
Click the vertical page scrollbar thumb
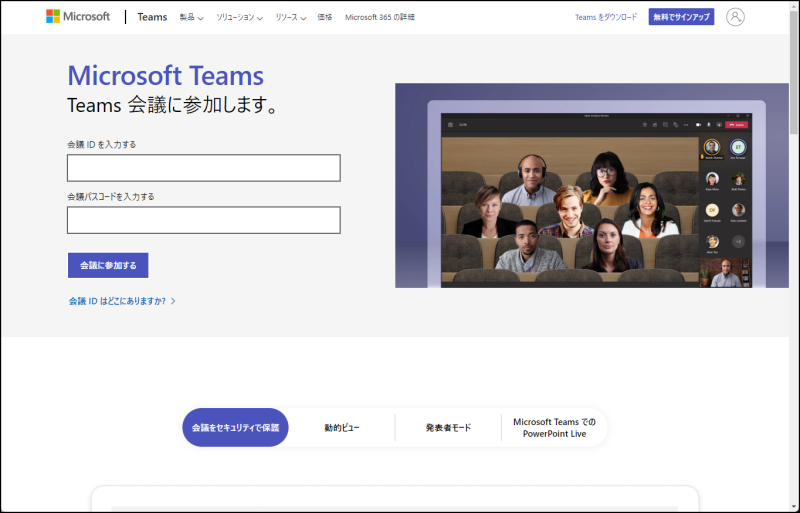[794, 71]
